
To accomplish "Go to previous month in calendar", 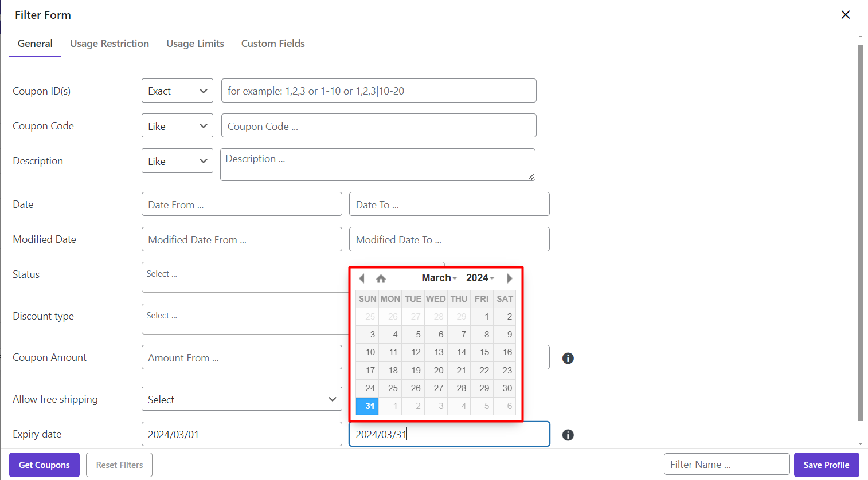I will (x=362, y=278).
